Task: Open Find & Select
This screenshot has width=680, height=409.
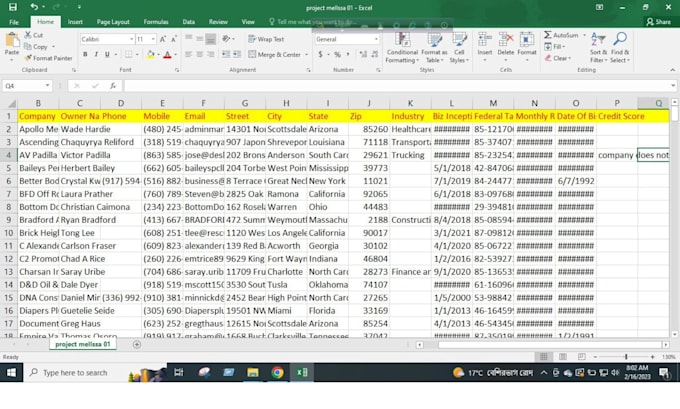Action: click(x=620, y=47)
